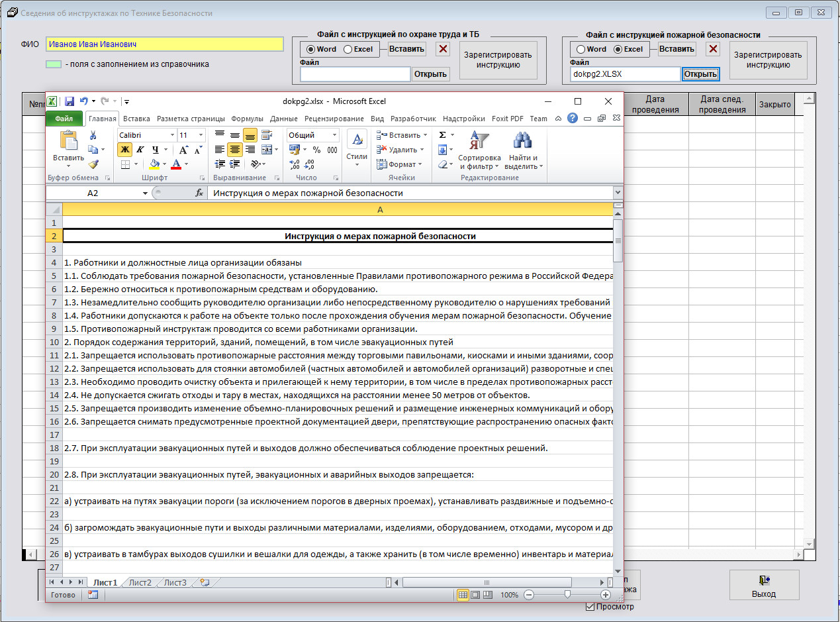Screen dimensions: 840x622
Task: Click the Save icon in Excel's quick access toolbar
Action: [69, 101]
